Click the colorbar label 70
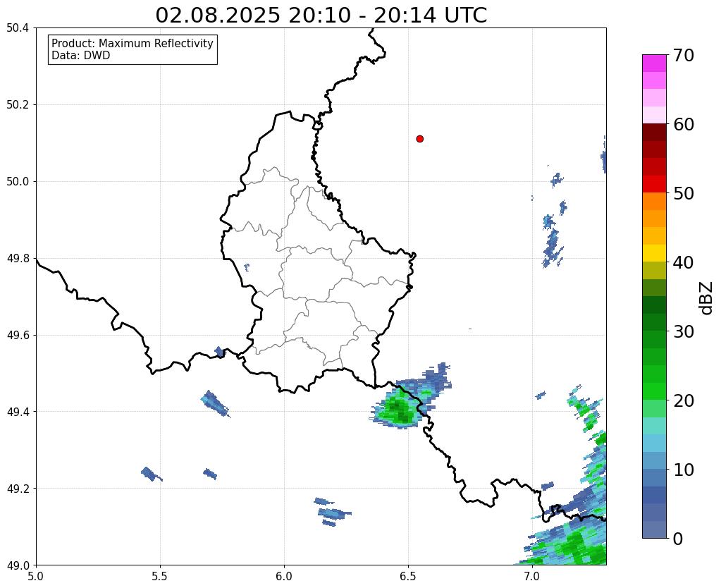 (x=684, y=55)
